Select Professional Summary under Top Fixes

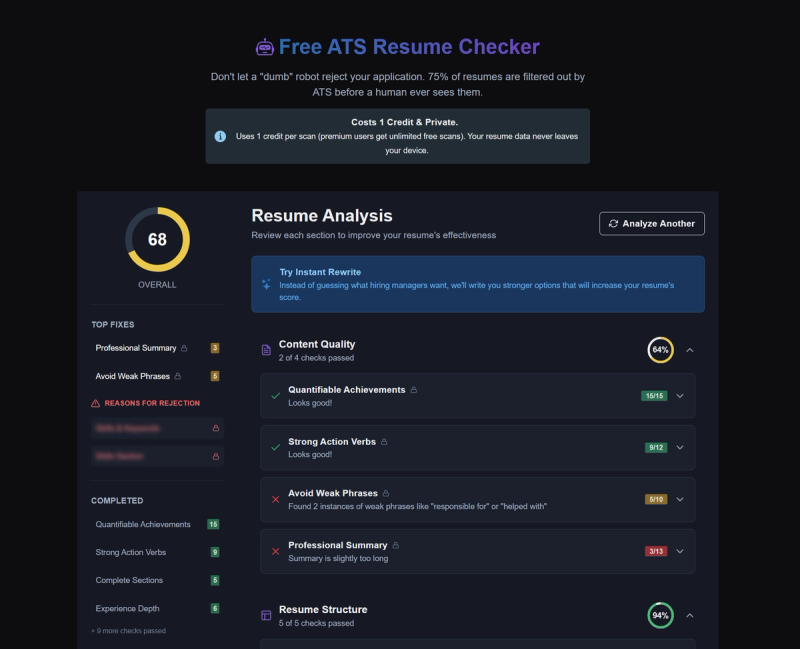pos(136,348)
